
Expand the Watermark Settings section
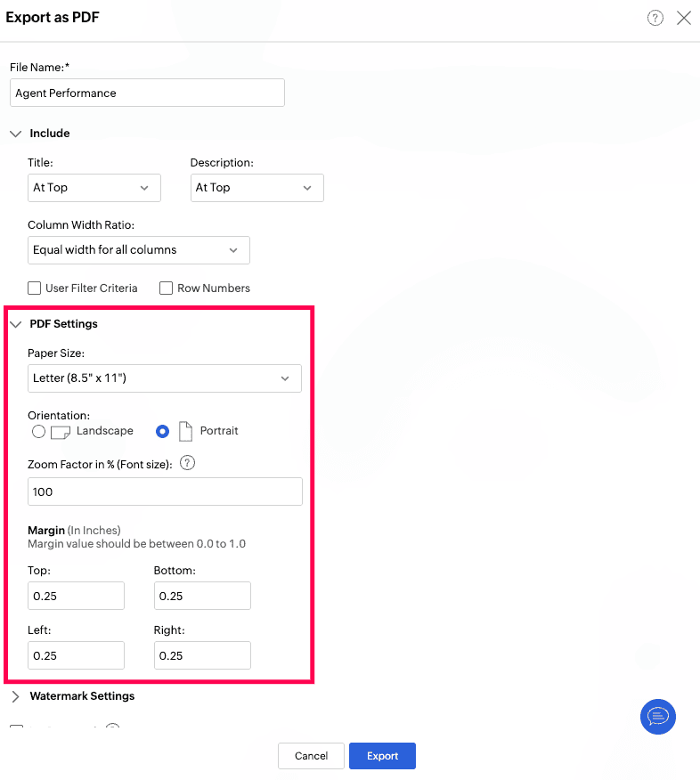point(16,696)
